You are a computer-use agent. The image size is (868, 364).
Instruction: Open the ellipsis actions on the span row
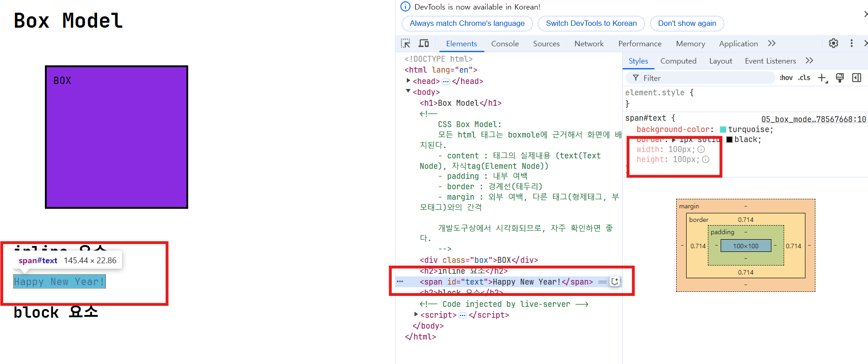click(400, 282)
